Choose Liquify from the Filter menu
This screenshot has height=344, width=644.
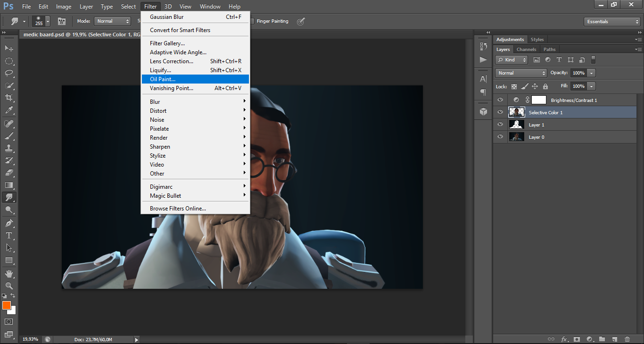coord(195,70)
